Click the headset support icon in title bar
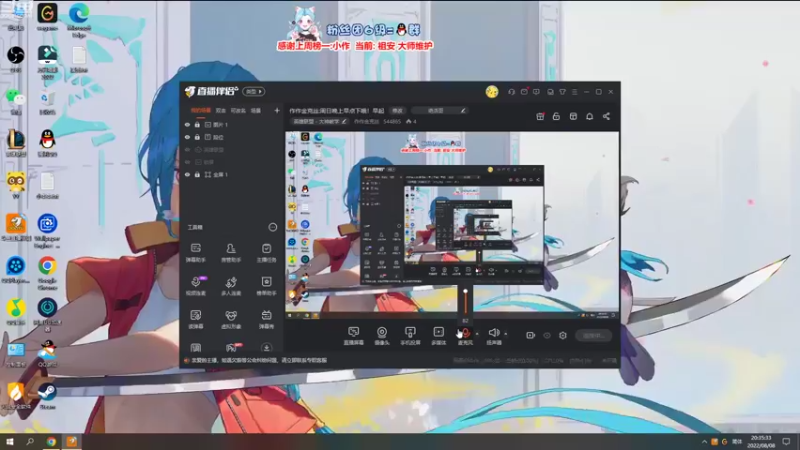Viewport: 800px width, 450px height. [511, 92]
